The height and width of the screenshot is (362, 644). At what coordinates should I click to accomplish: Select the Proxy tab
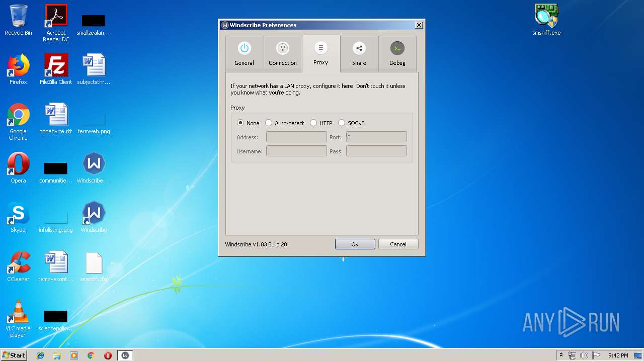321,54
